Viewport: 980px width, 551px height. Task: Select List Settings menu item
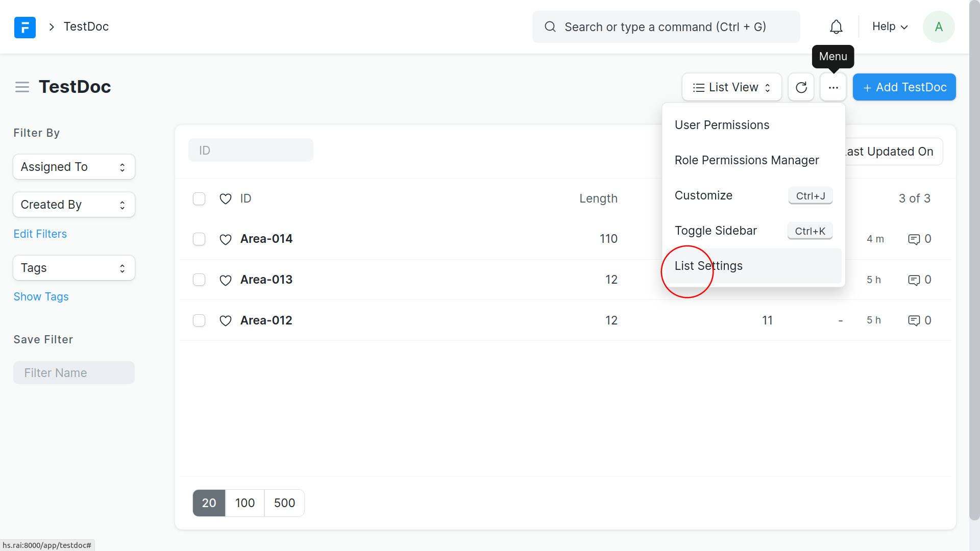(708, 266)
